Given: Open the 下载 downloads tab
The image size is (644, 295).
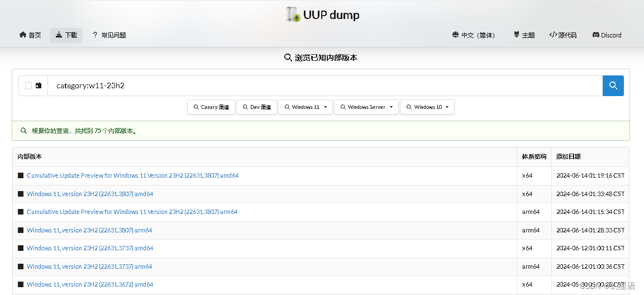Looking at the screenshot, I should coord(66,35).
